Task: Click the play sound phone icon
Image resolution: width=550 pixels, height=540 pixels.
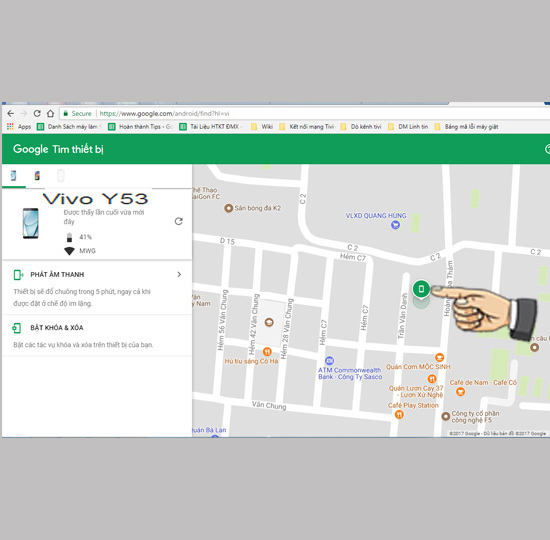Action: (18, 275)
